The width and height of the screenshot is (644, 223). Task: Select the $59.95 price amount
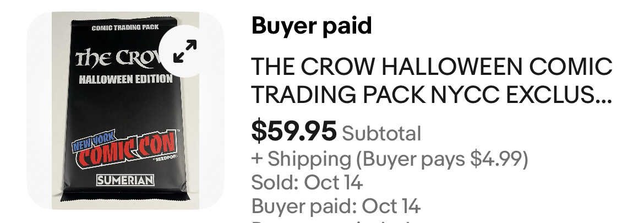click(293, 131)
